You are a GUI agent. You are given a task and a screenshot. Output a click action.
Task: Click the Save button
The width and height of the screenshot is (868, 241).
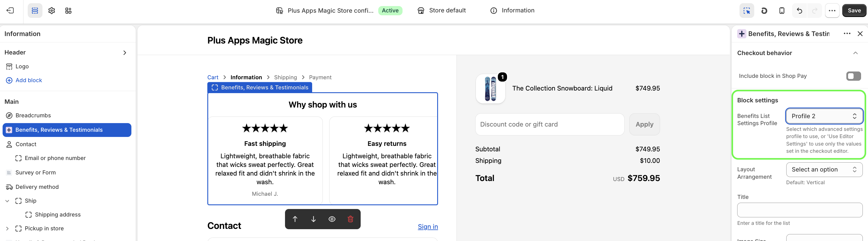[x=854, y=10]
